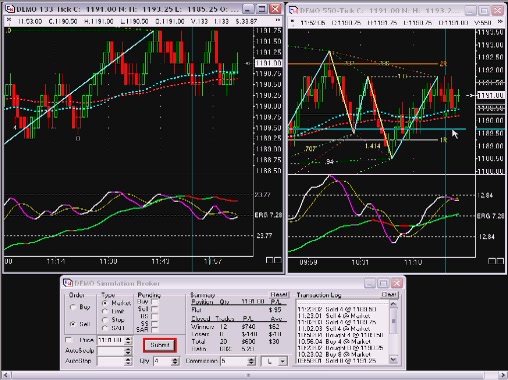Choose the SAR order type
This screenshot has width=508, height=380.
105,328
